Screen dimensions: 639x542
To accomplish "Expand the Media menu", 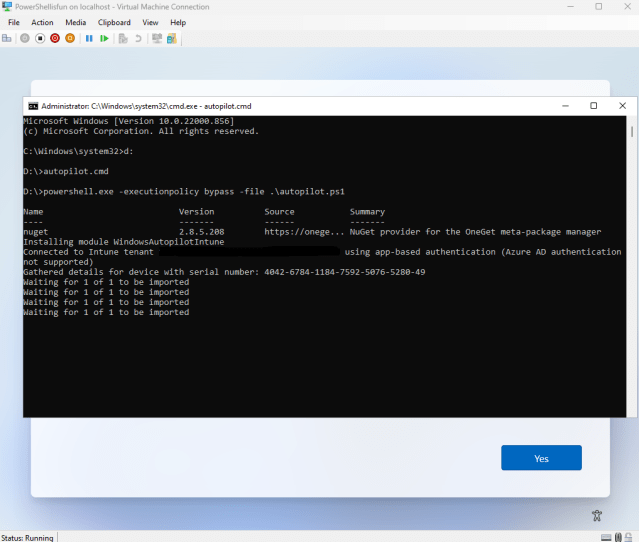I will (76, 22).
